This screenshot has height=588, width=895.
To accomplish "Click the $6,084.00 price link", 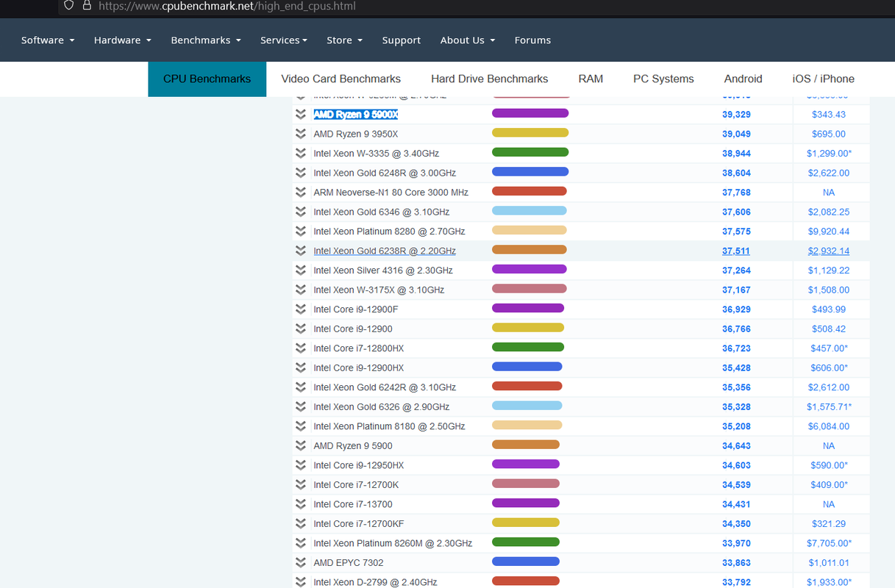I will (x=829, y=426).
